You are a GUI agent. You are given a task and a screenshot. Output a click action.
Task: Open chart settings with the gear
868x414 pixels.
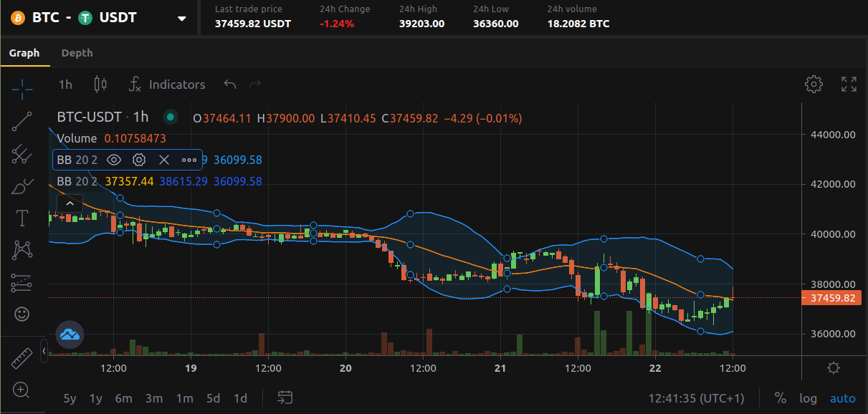(814, 84)
